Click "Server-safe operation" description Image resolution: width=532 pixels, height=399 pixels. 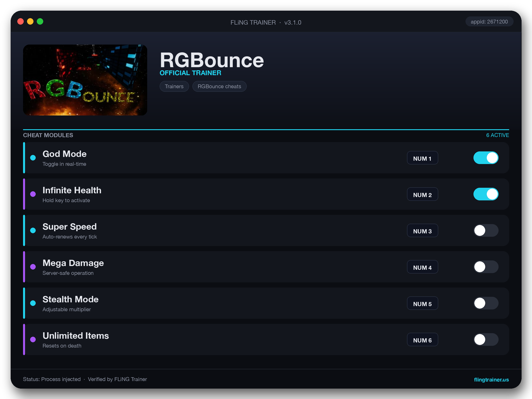click(x=68, y=273)
